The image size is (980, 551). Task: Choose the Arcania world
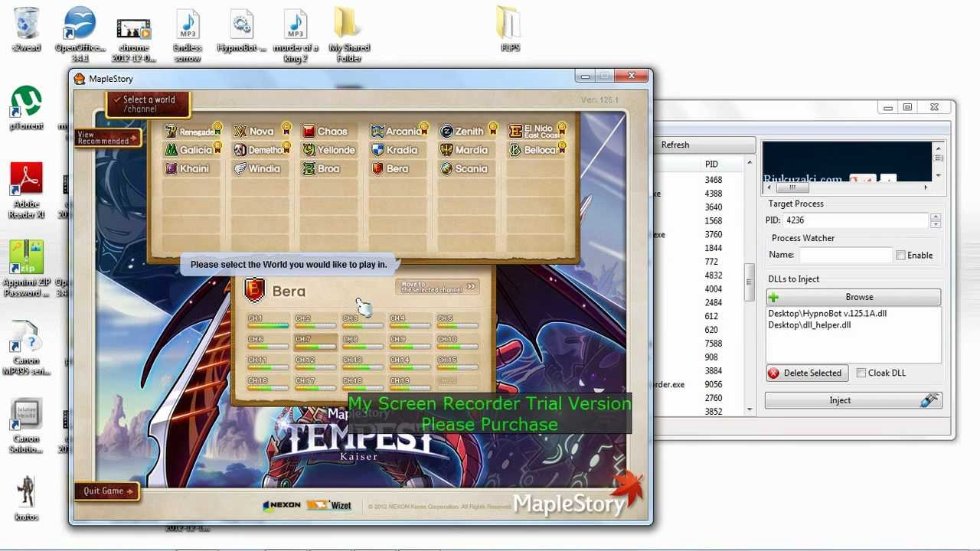coord(399,131)
